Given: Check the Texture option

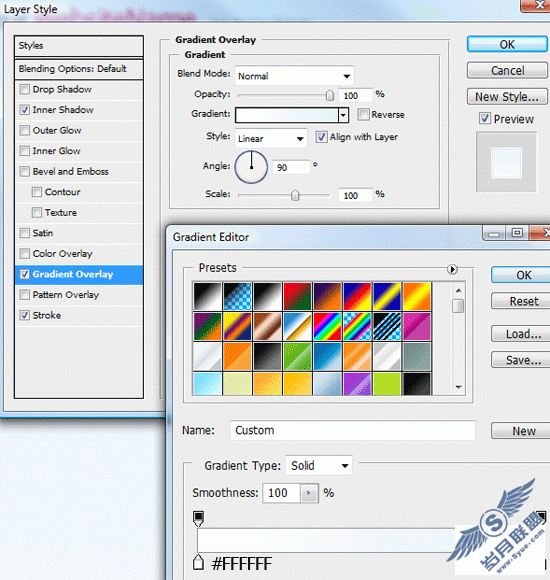Looking at the screenshot, I should (37, 212).
